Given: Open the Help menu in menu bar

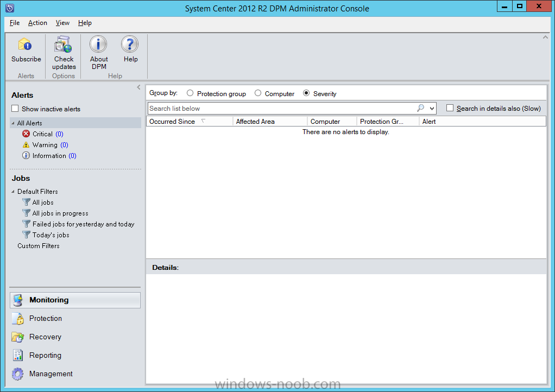Looking at the screenshot, I should coord(85,23).
